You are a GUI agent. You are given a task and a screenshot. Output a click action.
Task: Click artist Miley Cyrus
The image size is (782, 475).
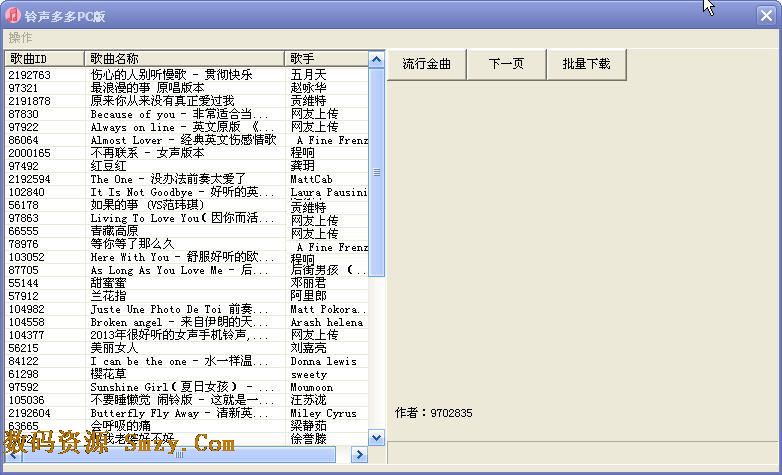click(x=324, y=413)
